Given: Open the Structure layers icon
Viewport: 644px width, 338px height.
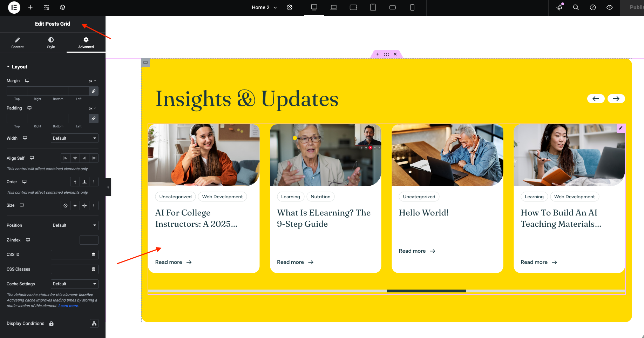Looking at the screenshot, I should (x=63, y=7).
